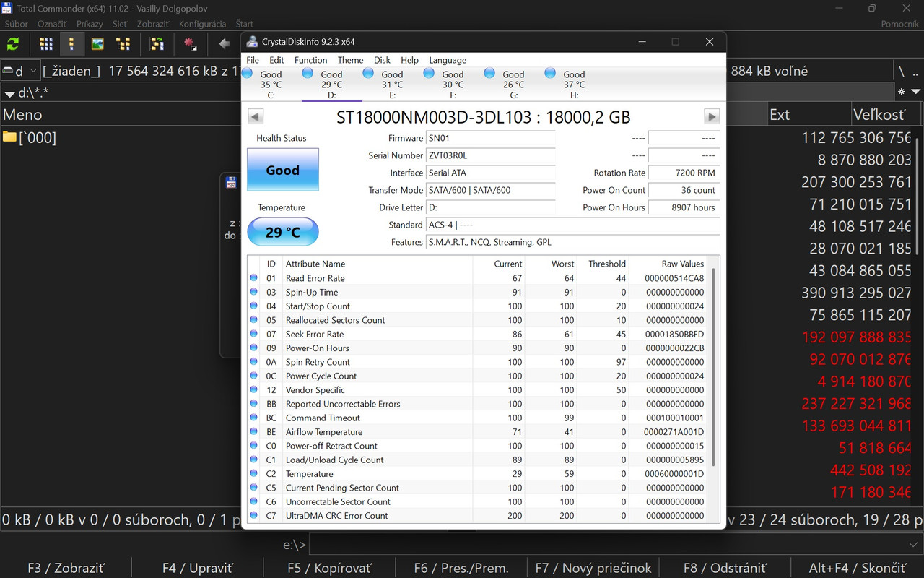Viewport: 924px width, 578px height.
Task: Click the folder tree with green arrow icon
Action: click(156, 44)
